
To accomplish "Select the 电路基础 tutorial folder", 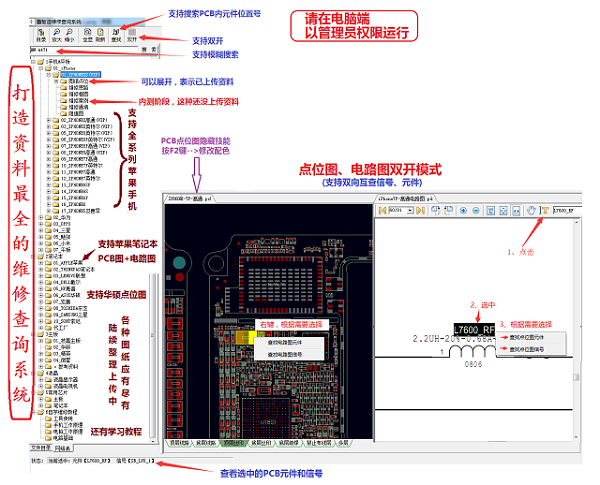I will point(63,438).
